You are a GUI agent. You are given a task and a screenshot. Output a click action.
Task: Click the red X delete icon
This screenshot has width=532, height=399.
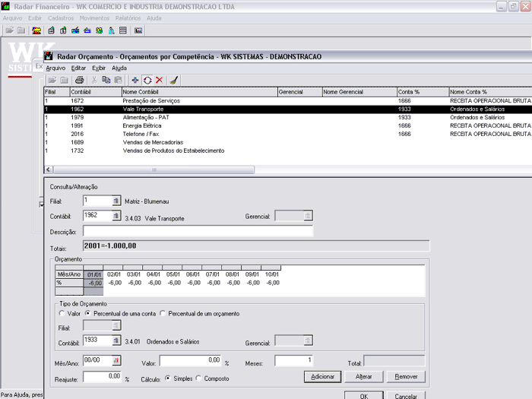(159, 80)
